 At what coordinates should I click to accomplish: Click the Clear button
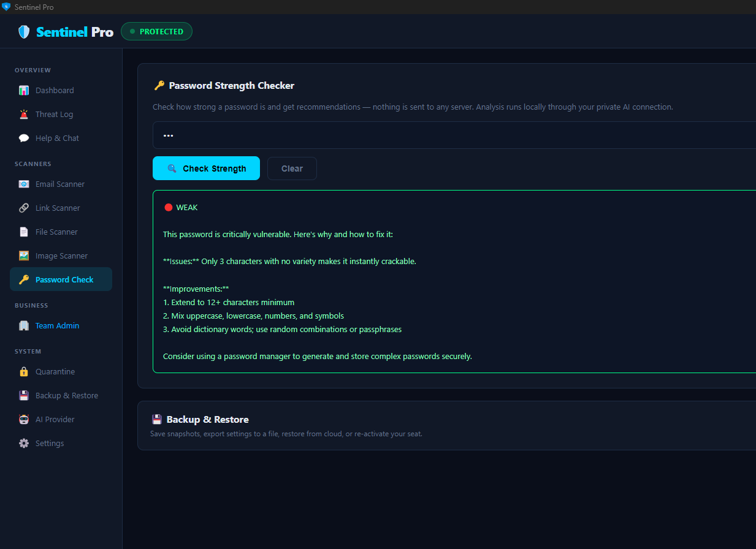pyautogui.click(x=292, y=168)
